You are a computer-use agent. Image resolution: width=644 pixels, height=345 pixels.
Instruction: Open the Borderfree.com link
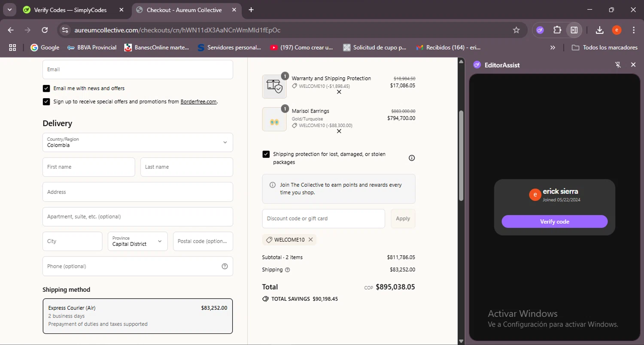pyautogui.click(x=198, y=102)
